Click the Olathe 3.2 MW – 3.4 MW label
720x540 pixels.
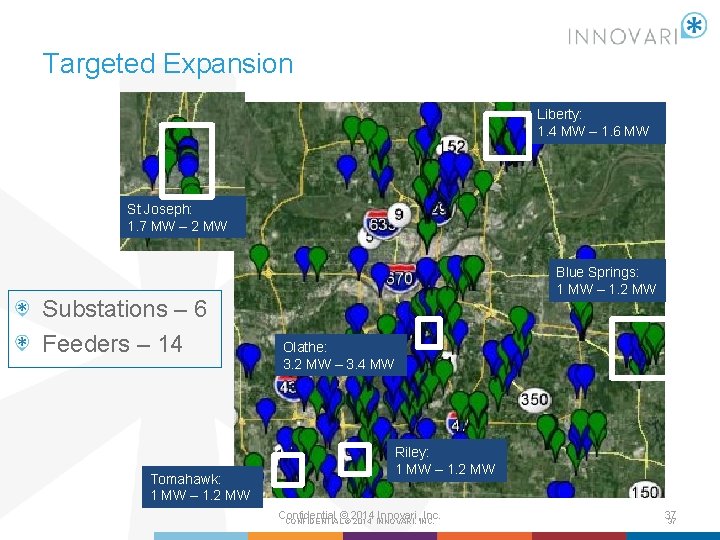coord(340,355)
